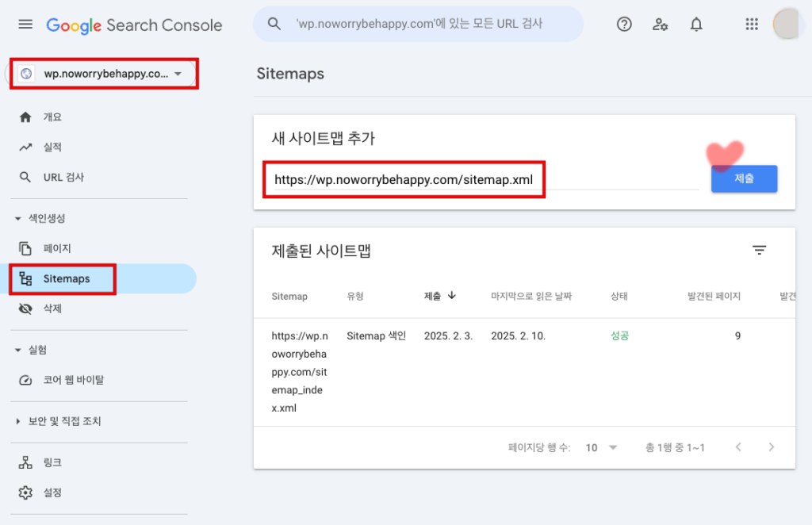812x525 pixels.
Task: Click the 성공 status cell
Action: click(x=619, y=336)
